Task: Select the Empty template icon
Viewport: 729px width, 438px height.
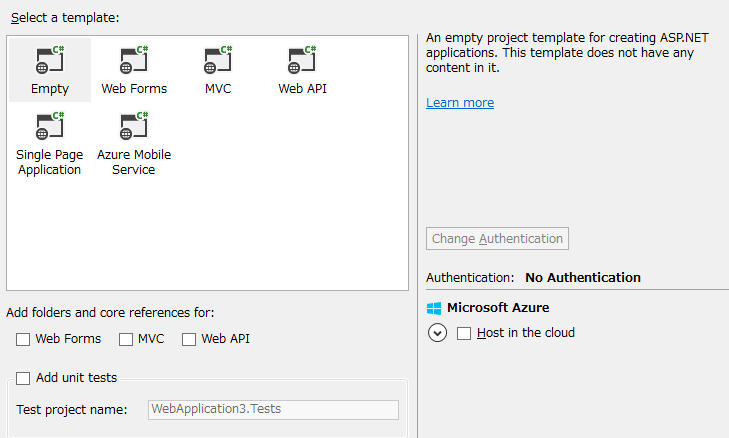Action: (x=49, y=61)
